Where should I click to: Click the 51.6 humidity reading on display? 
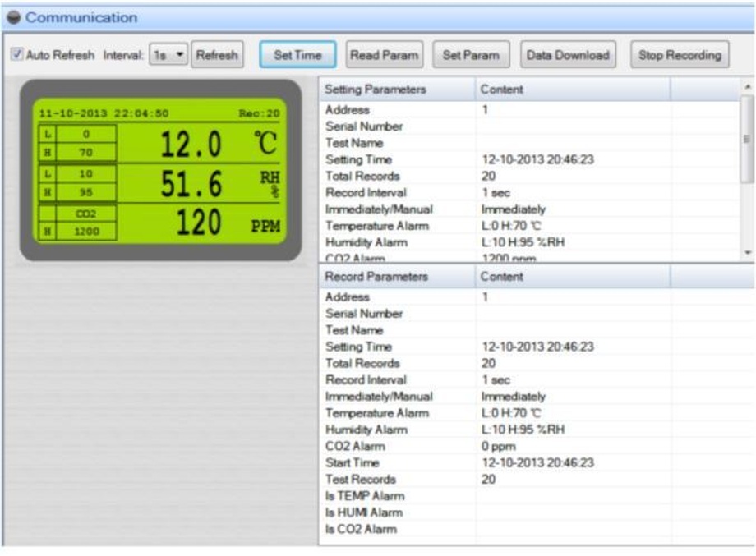(x=191, y=184)
